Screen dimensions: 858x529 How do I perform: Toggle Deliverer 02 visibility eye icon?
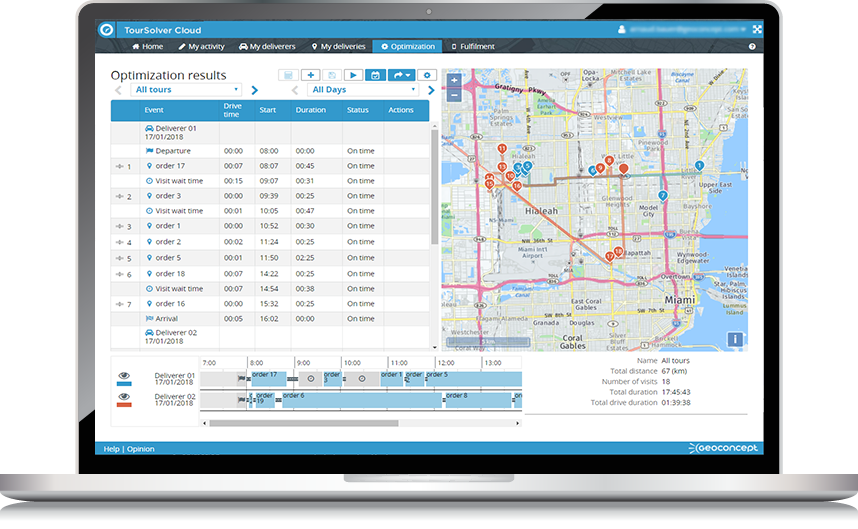(x=124, y=396)
